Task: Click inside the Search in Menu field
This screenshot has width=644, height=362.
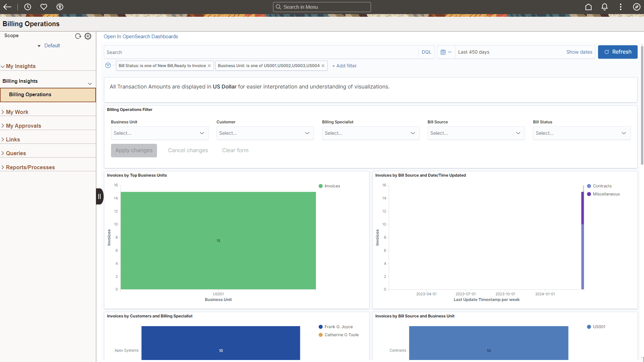Action: (x=322, y=7)
